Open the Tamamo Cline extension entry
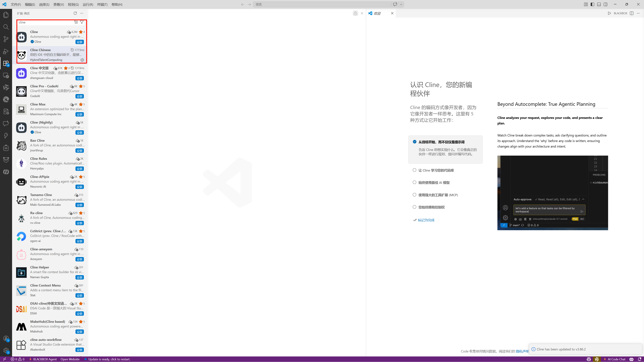Screen dimensions: 644x362 pyautogui.click(x=50, y=200)
